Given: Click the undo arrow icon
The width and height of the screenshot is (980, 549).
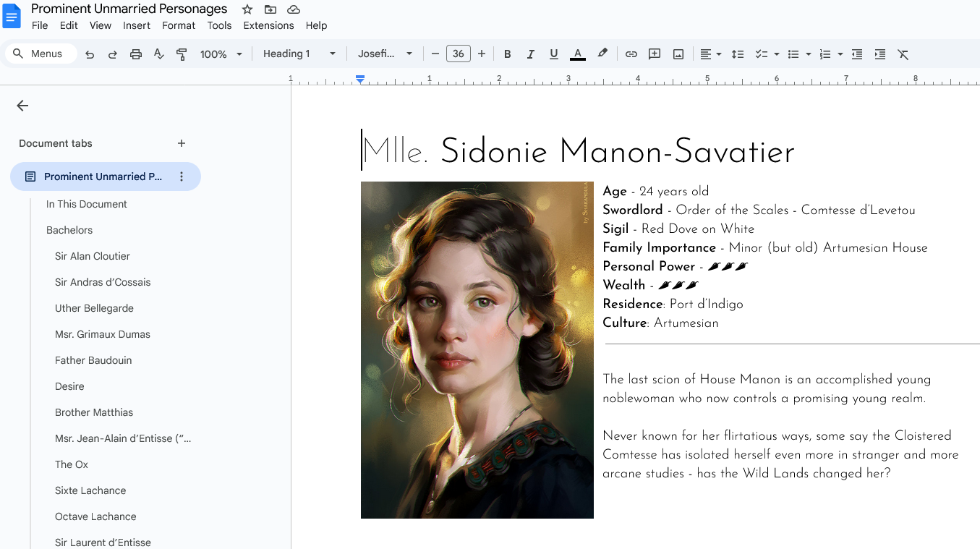Looking at the screenshot, I should click(x=90, y=54).
